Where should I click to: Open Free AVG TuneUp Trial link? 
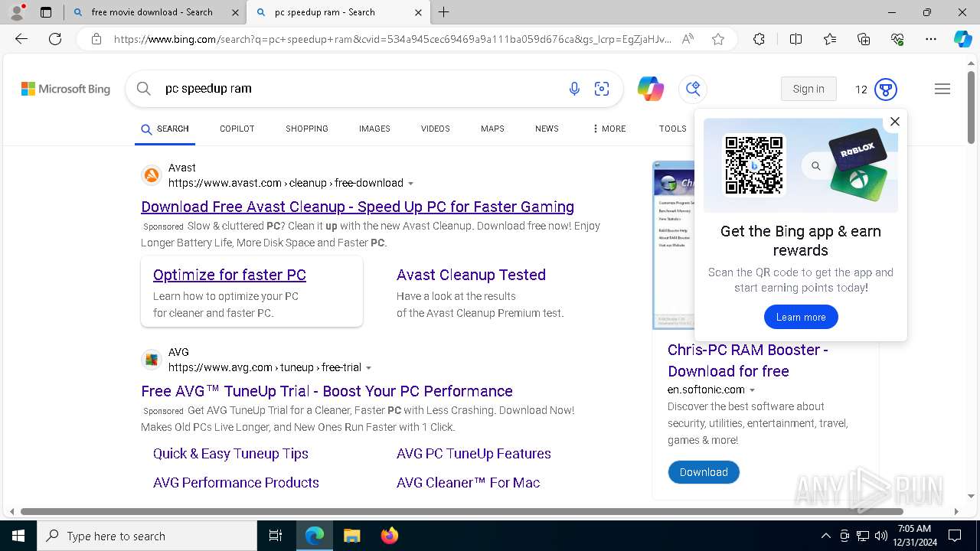tap(327, 391)
